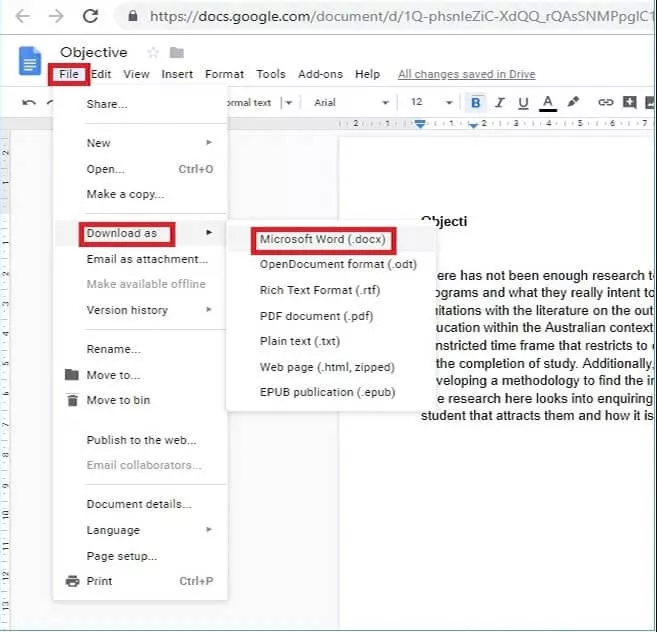Toggle bold formatting
This screenshot has width=657, height=632.
(476, 102)
